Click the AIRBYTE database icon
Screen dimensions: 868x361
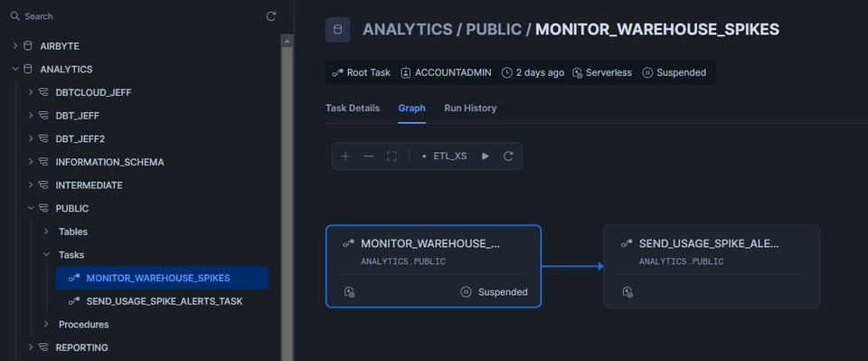tap(28, 46)
